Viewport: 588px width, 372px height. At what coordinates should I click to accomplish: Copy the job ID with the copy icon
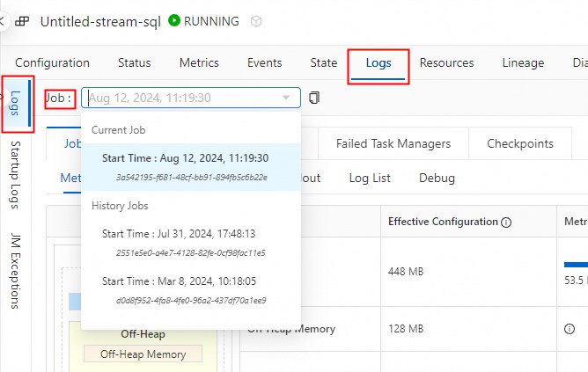click(x=314, y=98)
